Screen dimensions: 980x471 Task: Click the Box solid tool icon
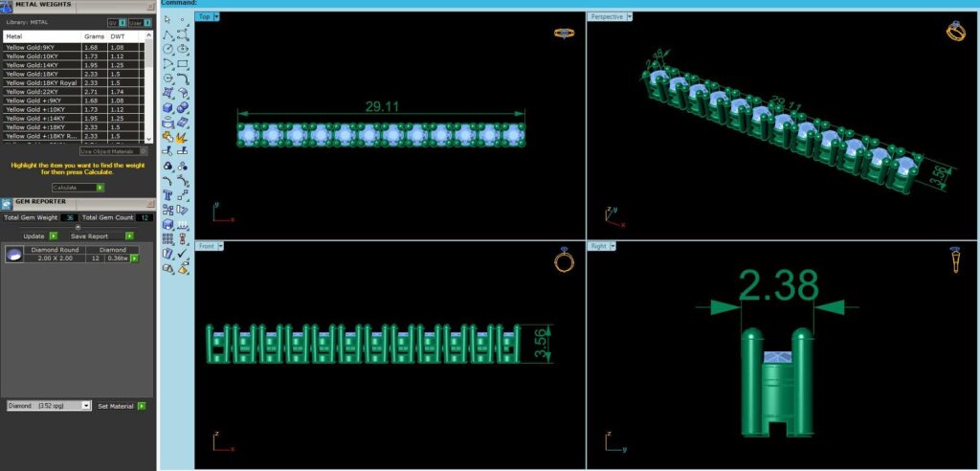(167, 107)
